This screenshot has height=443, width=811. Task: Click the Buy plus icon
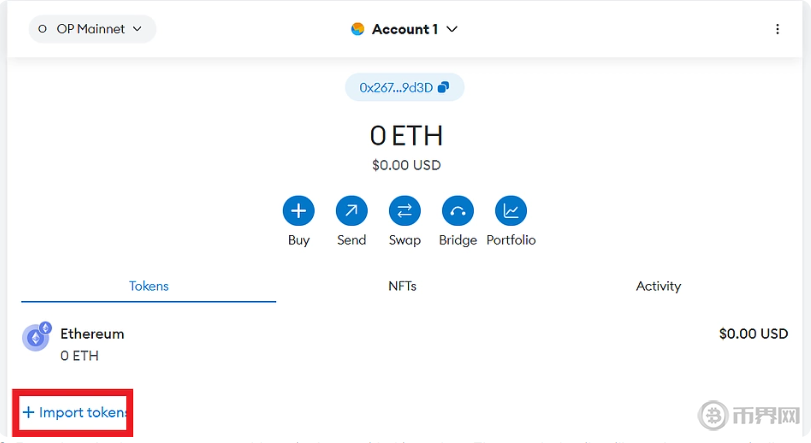(299, 211)
